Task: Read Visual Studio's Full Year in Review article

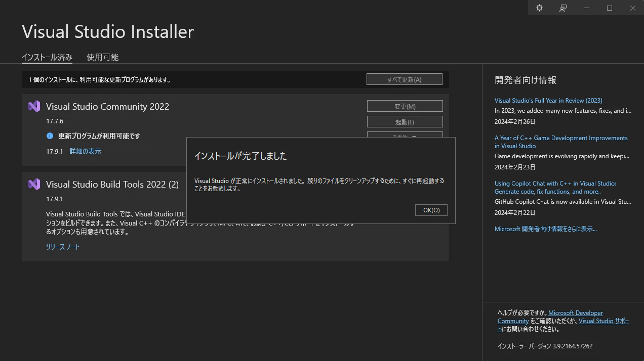Action: (x=548, y=101)
